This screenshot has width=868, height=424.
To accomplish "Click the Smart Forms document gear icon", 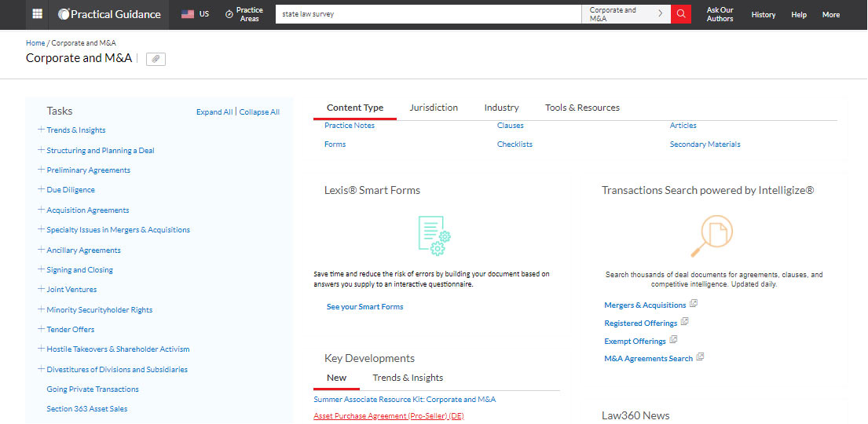I will point(434,236).
